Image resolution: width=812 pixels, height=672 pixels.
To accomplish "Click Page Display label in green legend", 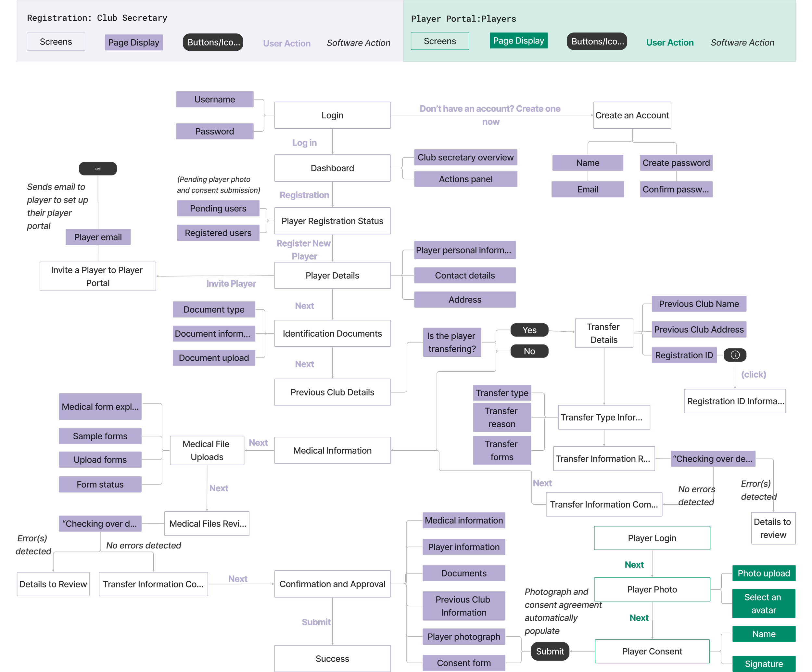I will coord(518,41).
